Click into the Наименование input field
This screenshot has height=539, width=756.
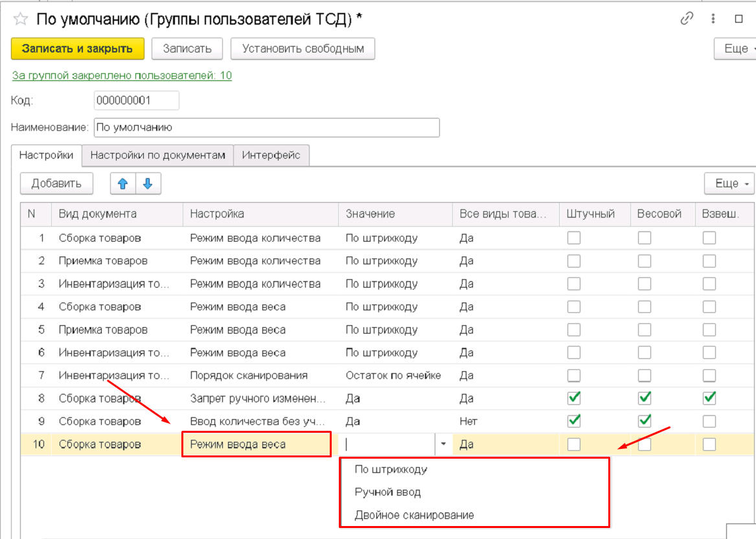(x=266, y=128)
